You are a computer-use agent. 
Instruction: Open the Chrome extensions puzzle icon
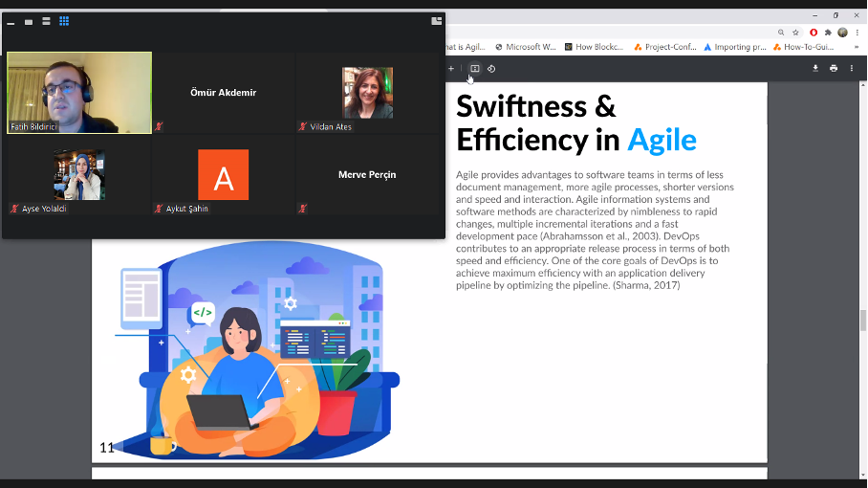tap(827, 32)
